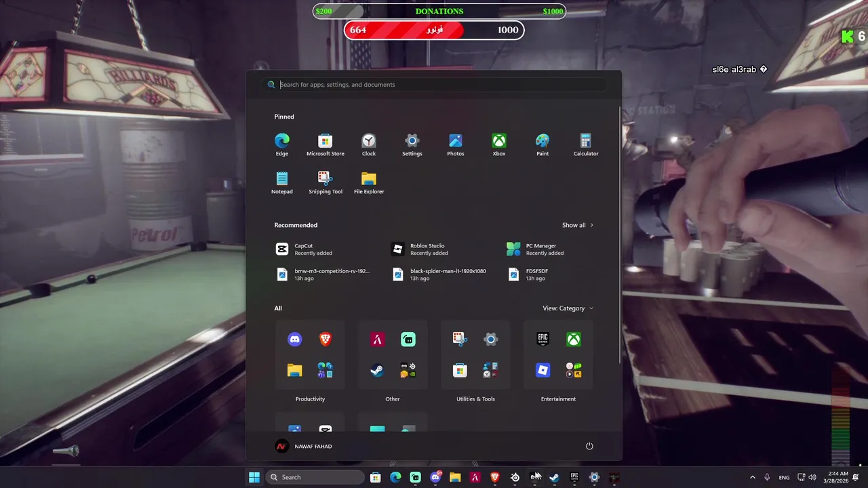
Task: Expand the Productivity app folder group
Action: click(325, 370)
